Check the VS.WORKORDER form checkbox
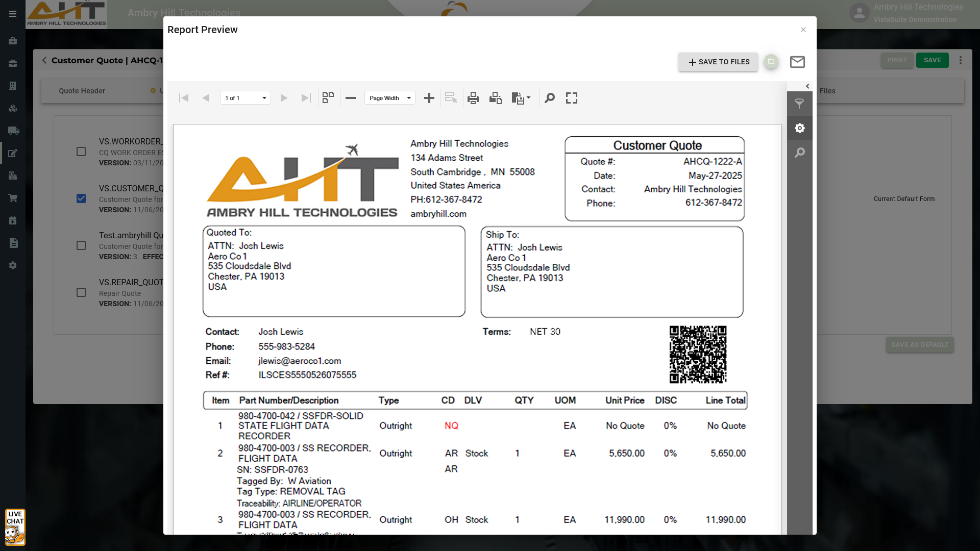 tap(81, 152)
